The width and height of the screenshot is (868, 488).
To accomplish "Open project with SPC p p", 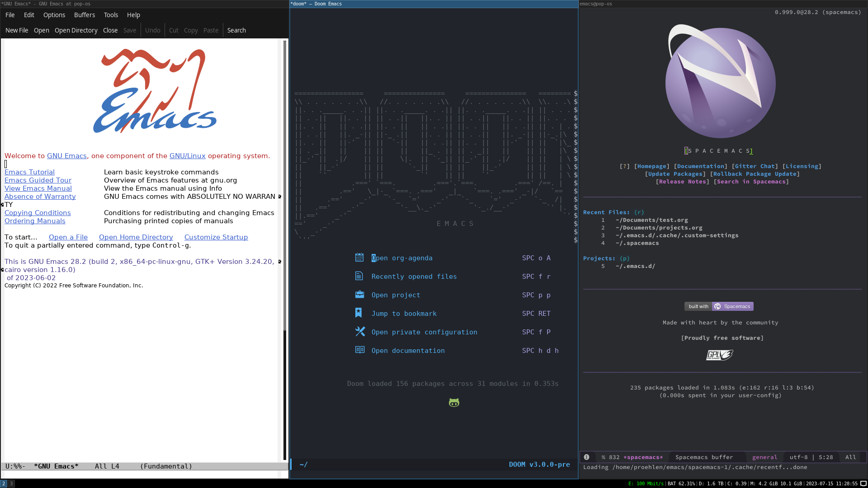I will coord(395,294).
